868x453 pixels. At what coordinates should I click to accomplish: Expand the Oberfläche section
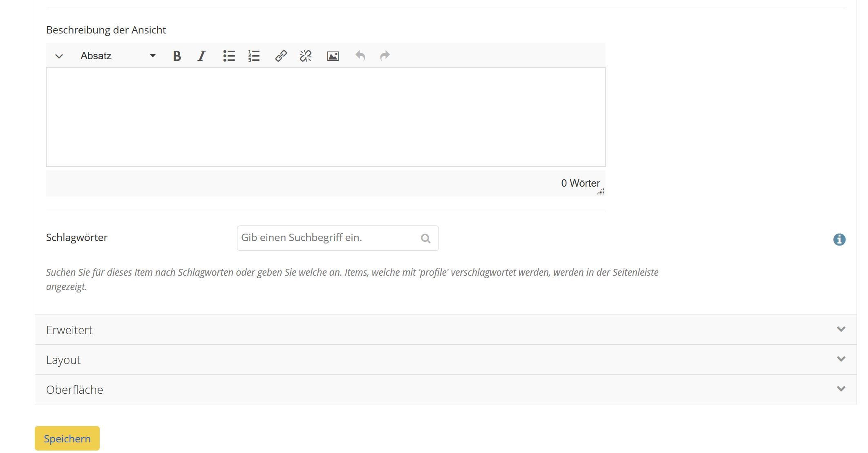pos(445,389)
